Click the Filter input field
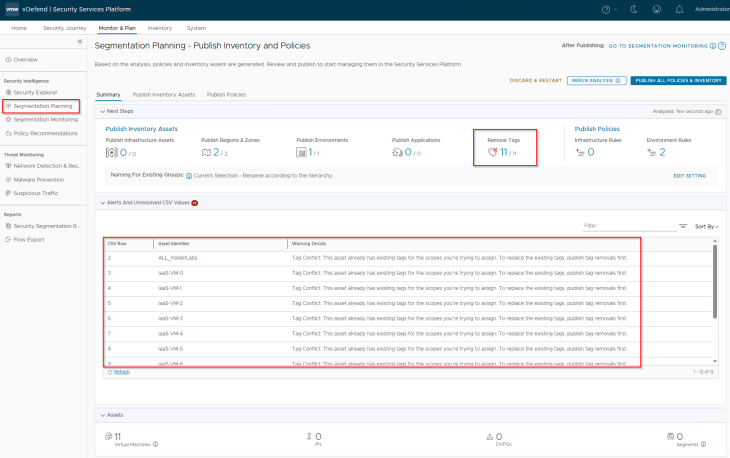The image size is (730, 458). point(625,226)
